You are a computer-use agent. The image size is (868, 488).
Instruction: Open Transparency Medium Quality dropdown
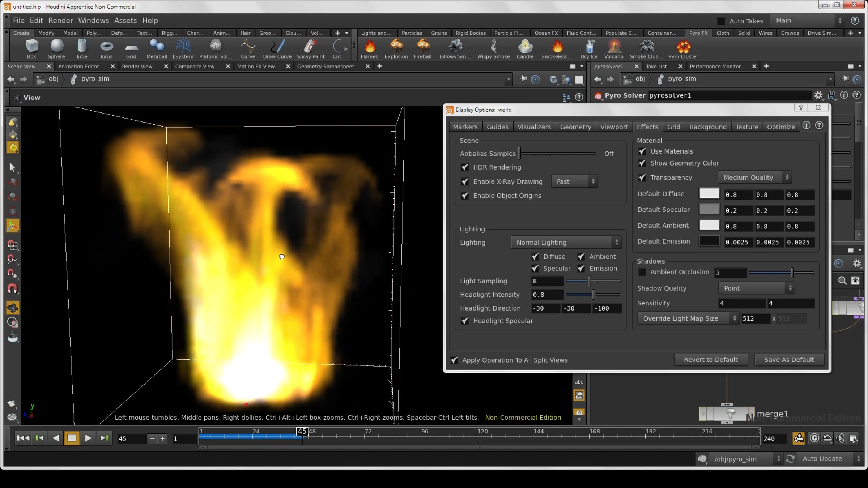pyautogui.click(x=755, y=177)
